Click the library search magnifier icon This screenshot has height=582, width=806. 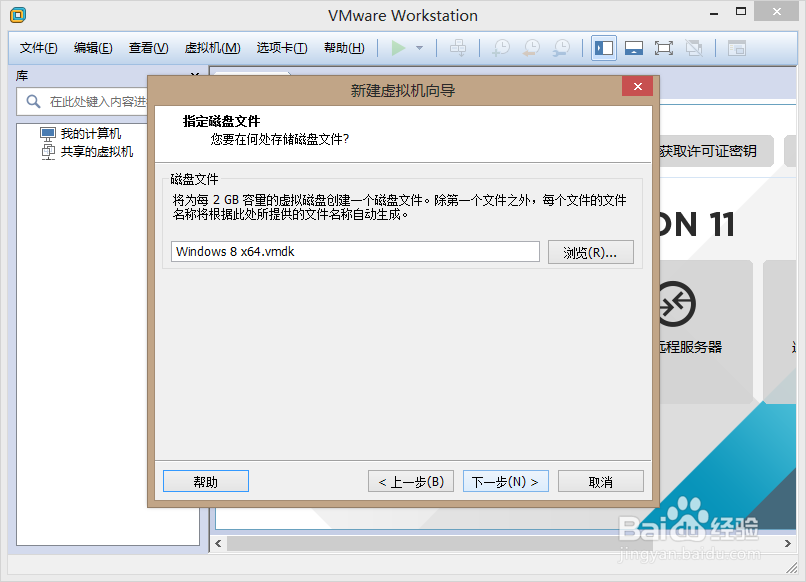(x=33, y=101)
